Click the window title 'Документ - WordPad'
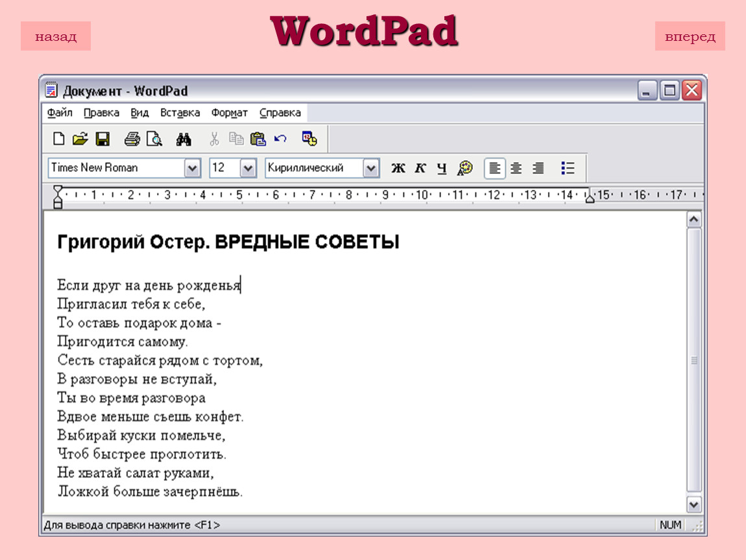 tap(125, 91)
